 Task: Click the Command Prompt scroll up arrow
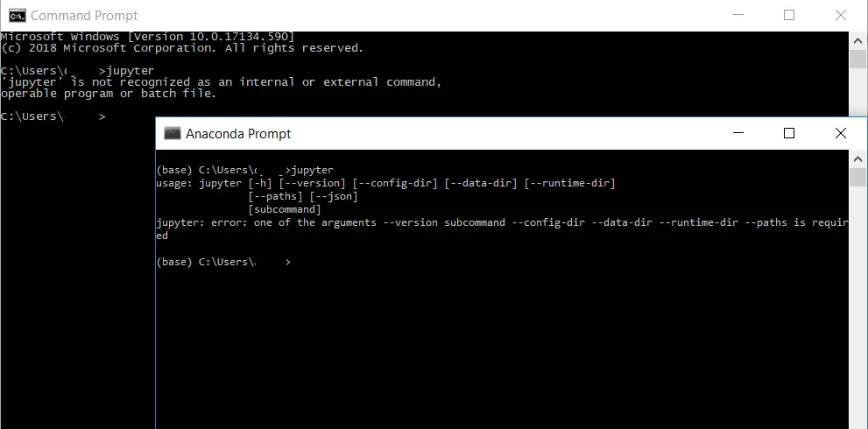click(858, 40)
